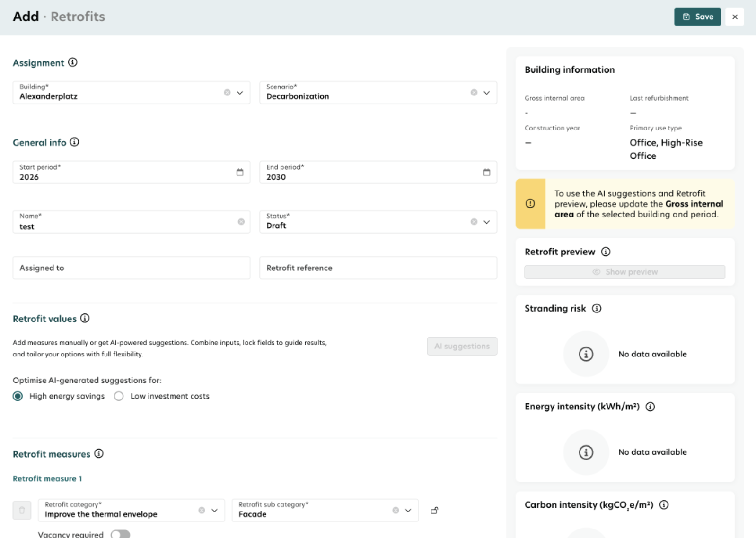Close the Add Retrofits dialog
This screenshot has width=756, height=538.
tap(735, 17)
